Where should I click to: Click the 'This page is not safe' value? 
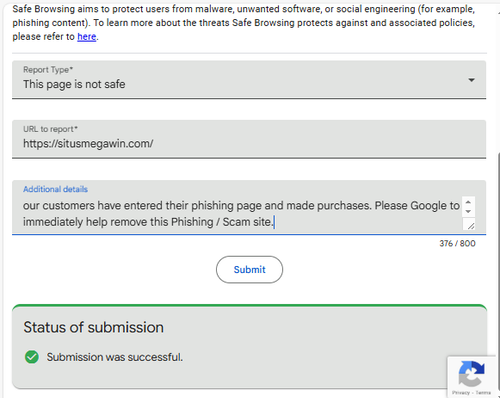(74, 84)
